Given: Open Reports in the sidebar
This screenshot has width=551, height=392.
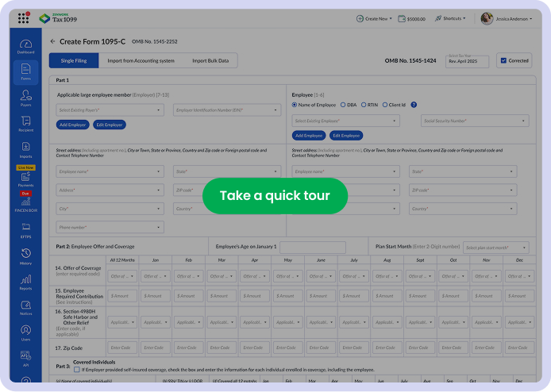Looking at the screenshot, I should [x=25, y=282].
